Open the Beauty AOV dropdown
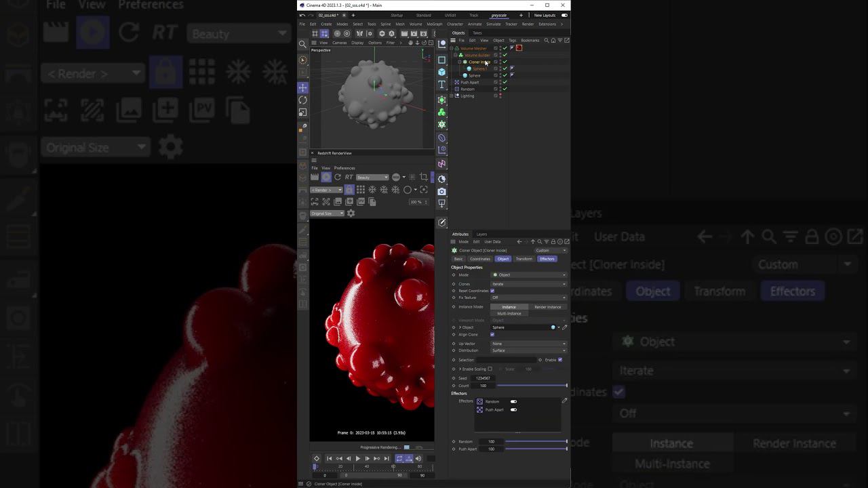The image size is (868, 488). click(x=372, y=177)
